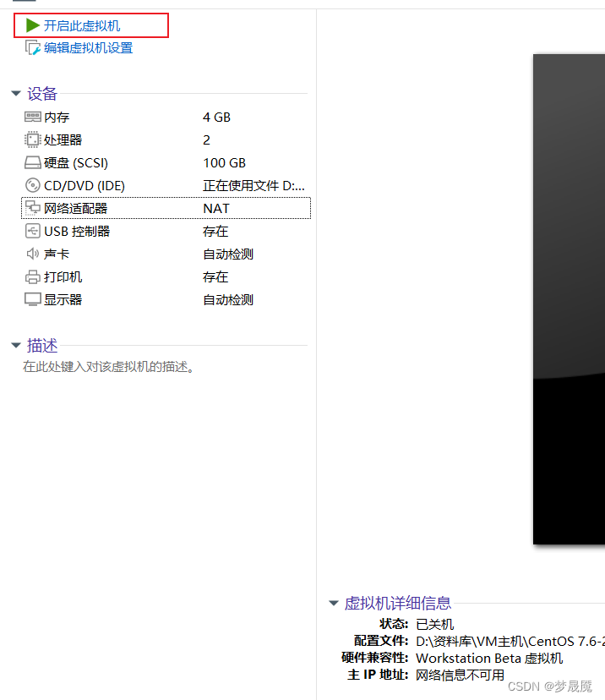
Task: Click the 虚拟机详细信息 heading
Action: tap(398, 604)
